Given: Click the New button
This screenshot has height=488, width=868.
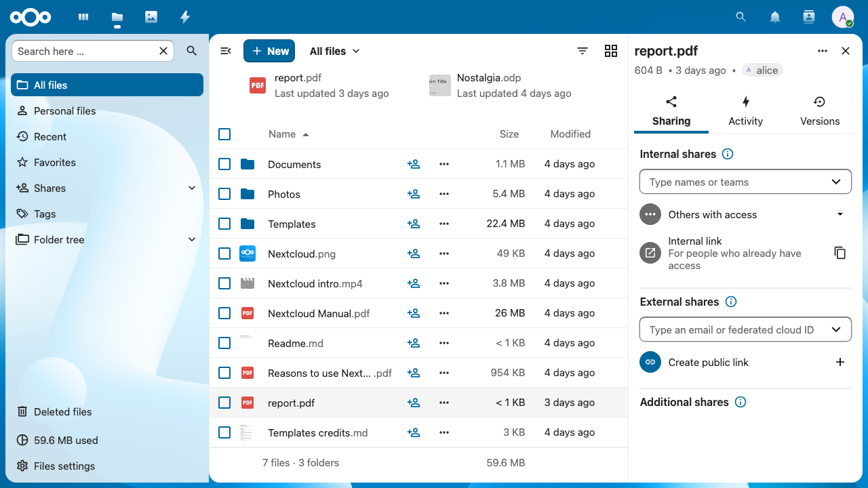Looking at the screenshot, I should pyautogui.click(x=269, y=51).
